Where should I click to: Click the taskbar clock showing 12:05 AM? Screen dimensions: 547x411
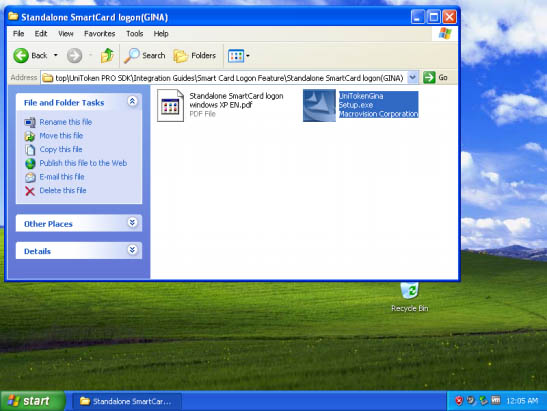[522, 401]
